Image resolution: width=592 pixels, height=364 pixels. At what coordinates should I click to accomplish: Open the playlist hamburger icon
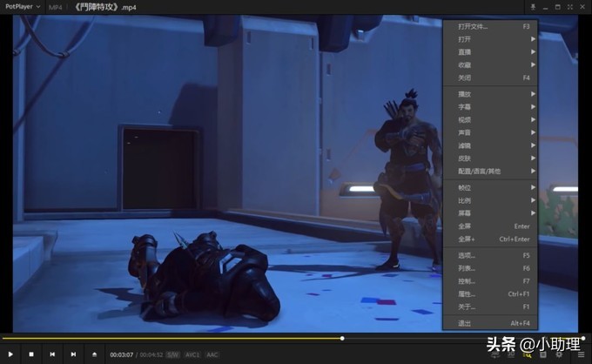tap(581, 354)
